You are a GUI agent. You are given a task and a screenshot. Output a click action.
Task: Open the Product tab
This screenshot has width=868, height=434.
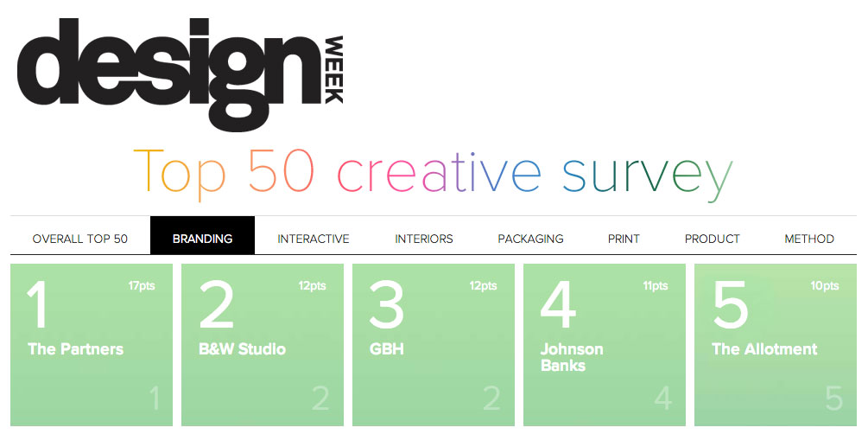[x=713, y=239]
